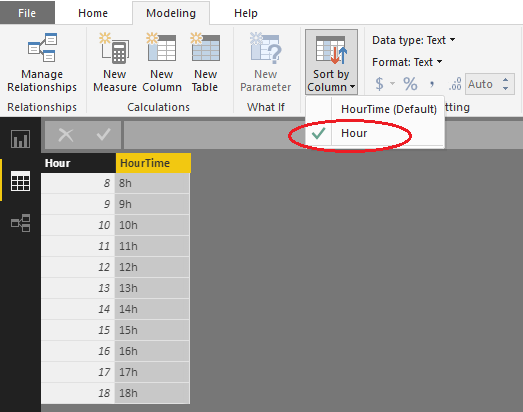The image size is (523, 412).
Task: Click the cell with value 15h
Action: (152, 330)
